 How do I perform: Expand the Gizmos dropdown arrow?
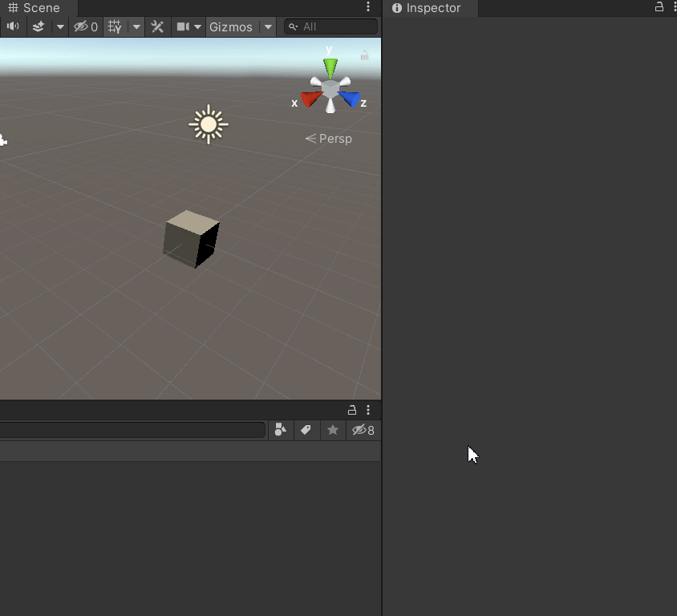pos(268,26)
